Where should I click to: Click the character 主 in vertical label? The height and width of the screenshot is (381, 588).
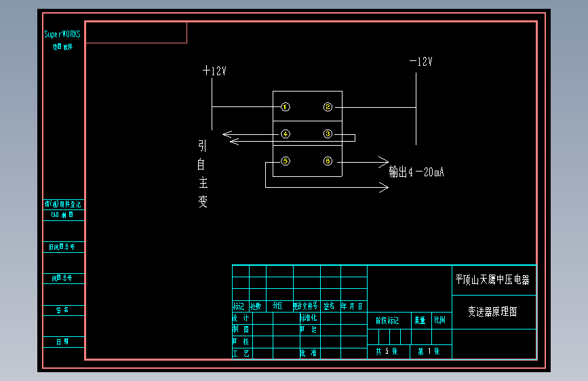pos(203,182)
